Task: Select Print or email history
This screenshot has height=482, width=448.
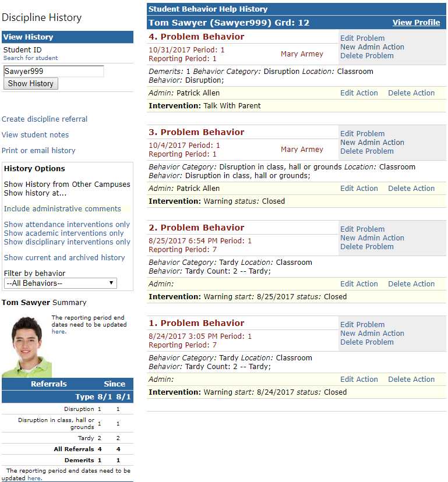Action: (38, 150)
